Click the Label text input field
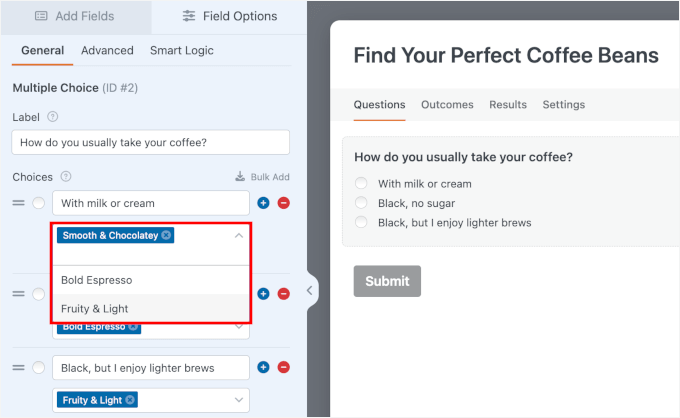The height and width of the screenshot is (418, 680). (x=150, y=143)
